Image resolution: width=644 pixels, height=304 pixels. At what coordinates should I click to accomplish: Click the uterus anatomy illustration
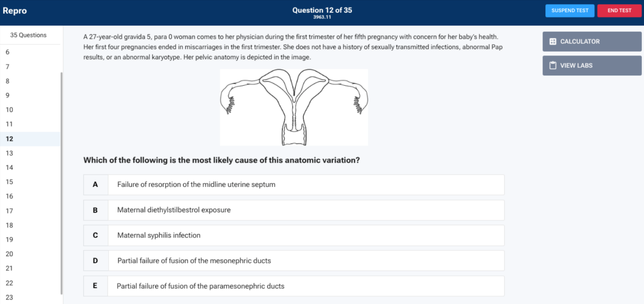coord(293,107)
